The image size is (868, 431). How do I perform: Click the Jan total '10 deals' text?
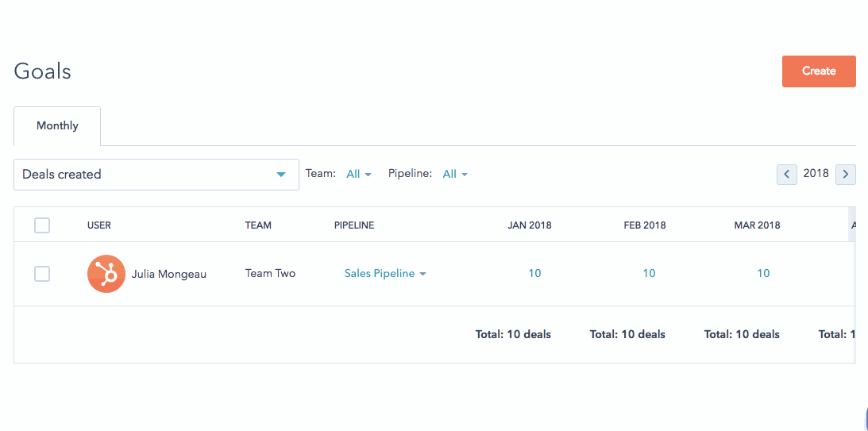[529, 334]
